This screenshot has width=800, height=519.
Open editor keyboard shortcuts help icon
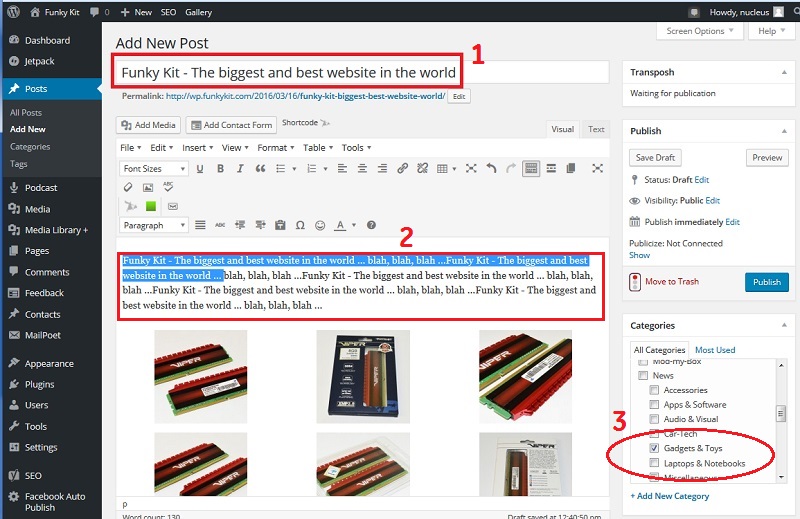[x=371, y=225]
